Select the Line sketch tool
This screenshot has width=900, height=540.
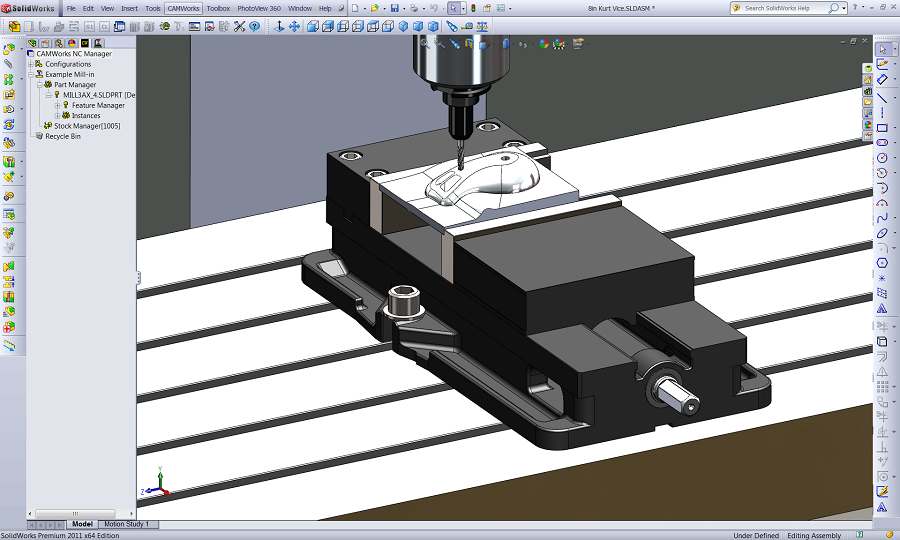[882, 97]
